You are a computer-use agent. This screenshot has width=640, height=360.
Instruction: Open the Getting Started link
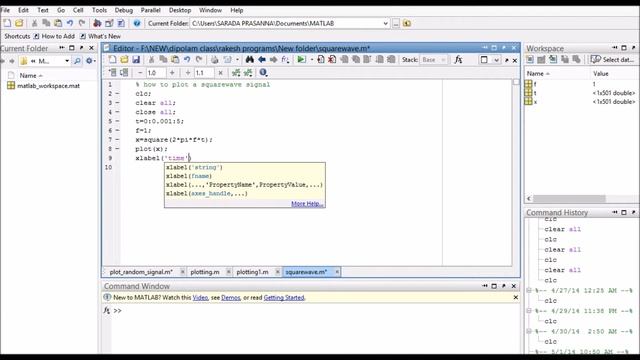pyautogui.click(x=284, y=298)
